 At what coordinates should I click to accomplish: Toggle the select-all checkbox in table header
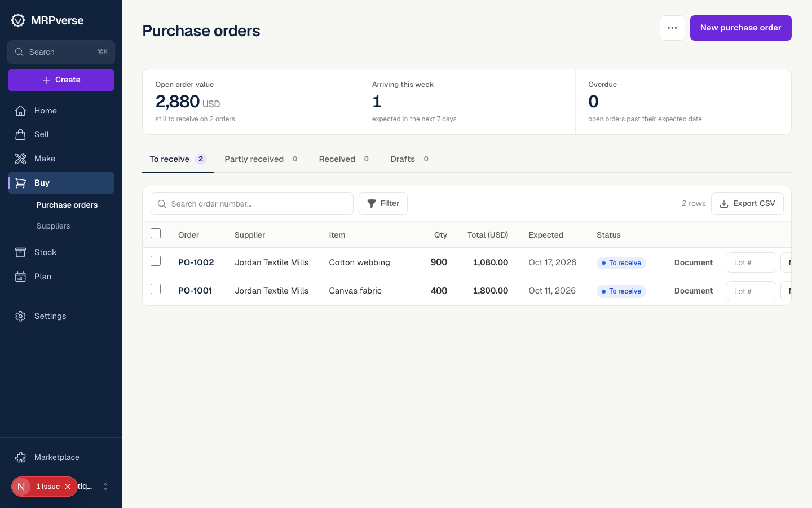(x=156, y=233)
